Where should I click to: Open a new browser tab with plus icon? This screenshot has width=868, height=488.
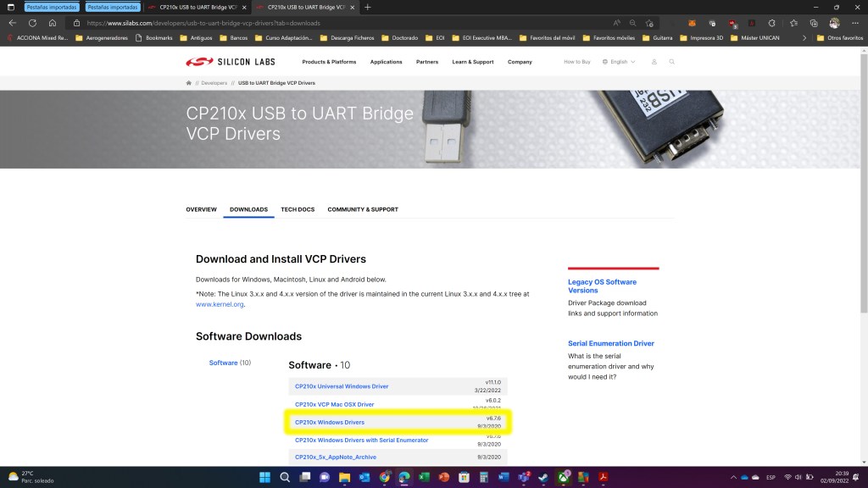pyautogui.click(x=367, y=7)
